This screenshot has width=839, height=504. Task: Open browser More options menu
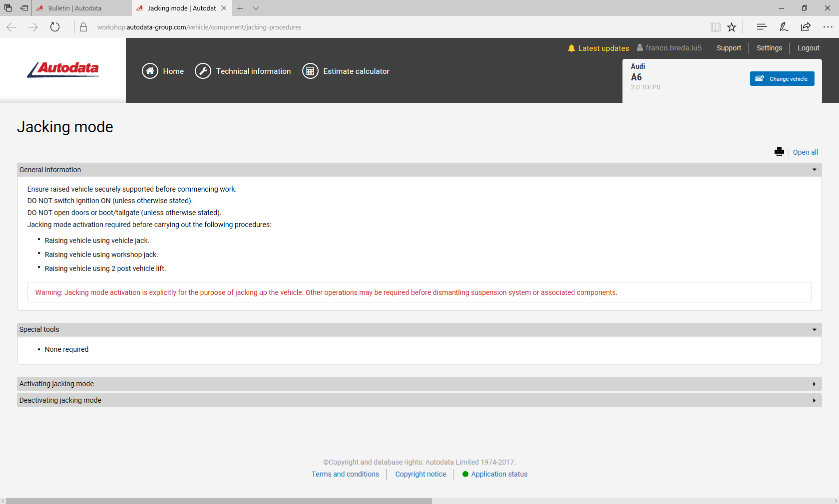(828, 27)
